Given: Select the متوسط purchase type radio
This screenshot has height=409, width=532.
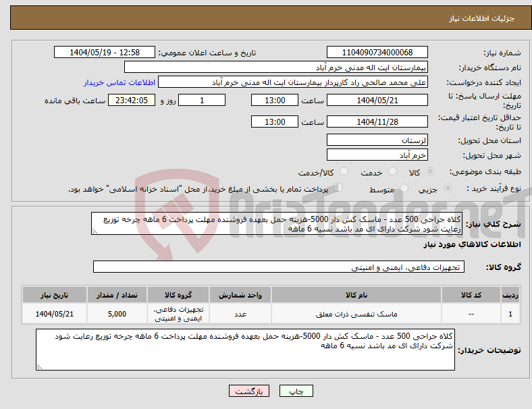Looking at the screenshot, I should pyautogui.click(x=404, y=188).
